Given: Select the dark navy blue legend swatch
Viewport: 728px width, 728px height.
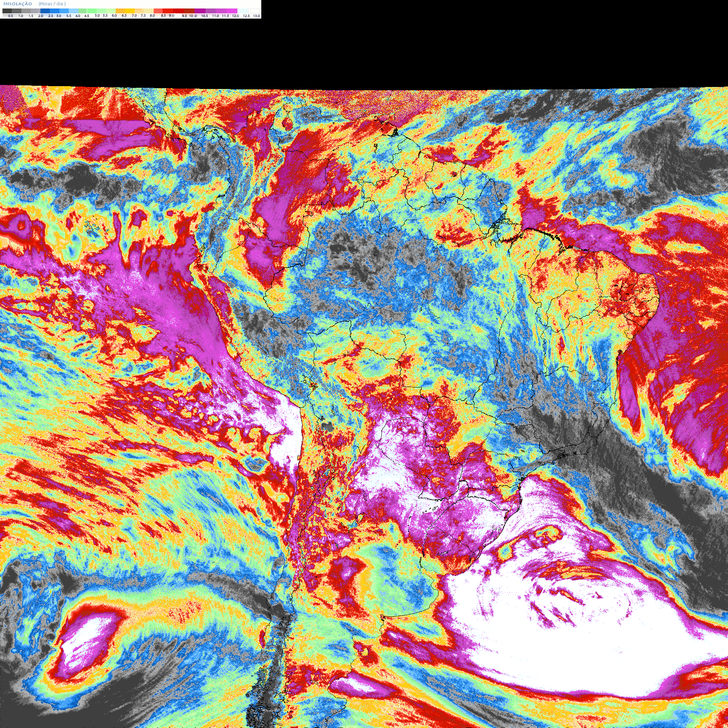Looking at the screenshot, I should (45, 11).
